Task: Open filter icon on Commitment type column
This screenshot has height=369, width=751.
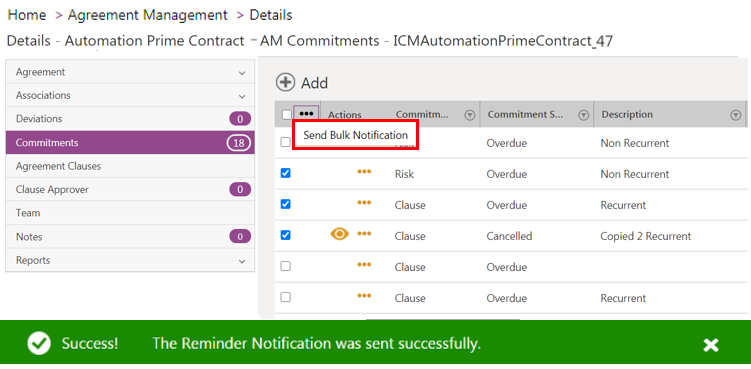Action: (470, 115)
